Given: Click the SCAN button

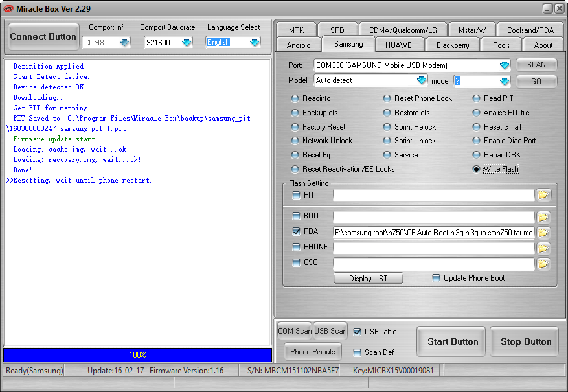Looking at the screenshot, I should [x=536, y=65].
